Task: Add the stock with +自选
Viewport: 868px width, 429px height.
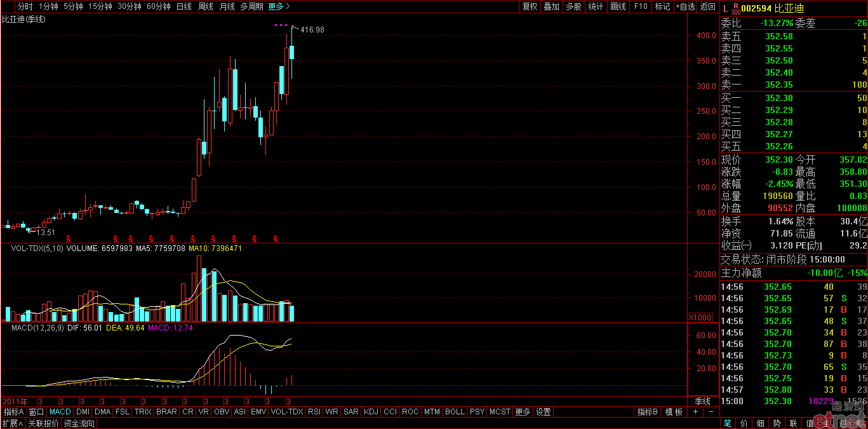Action: (x=685, y=6)
